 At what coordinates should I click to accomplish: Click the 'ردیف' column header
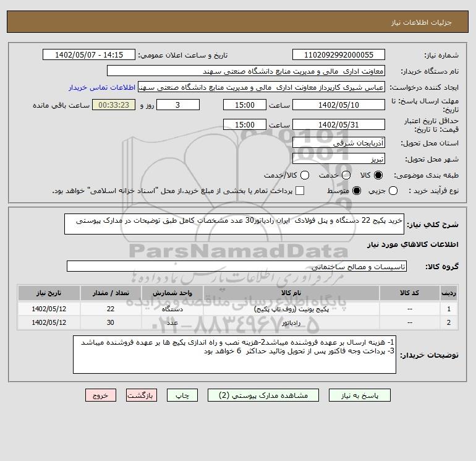[449, 293]
